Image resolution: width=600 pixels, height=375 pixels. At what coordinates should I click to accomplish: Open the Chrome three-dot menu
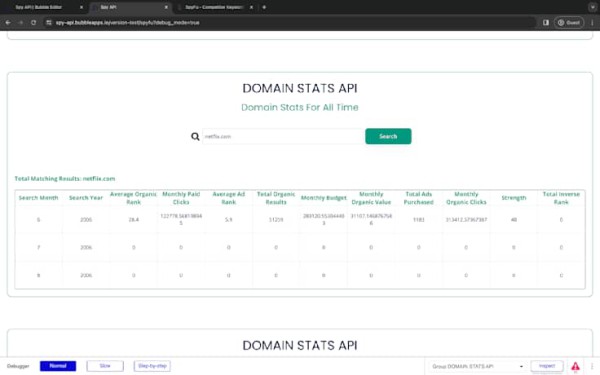[x=592, y=23]
